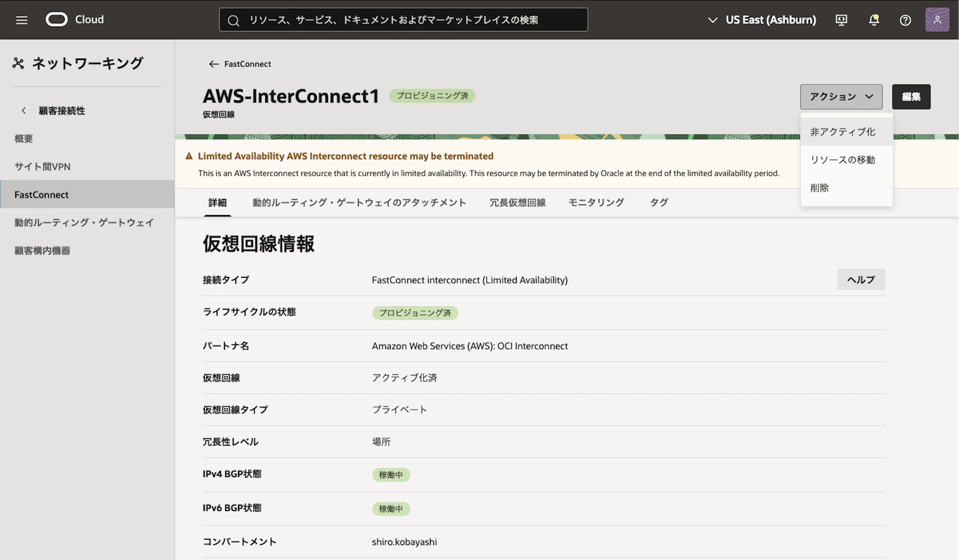This screenshot has height=560, width=959.
Task: Open the notifications bell
Action: pos(874,20)
